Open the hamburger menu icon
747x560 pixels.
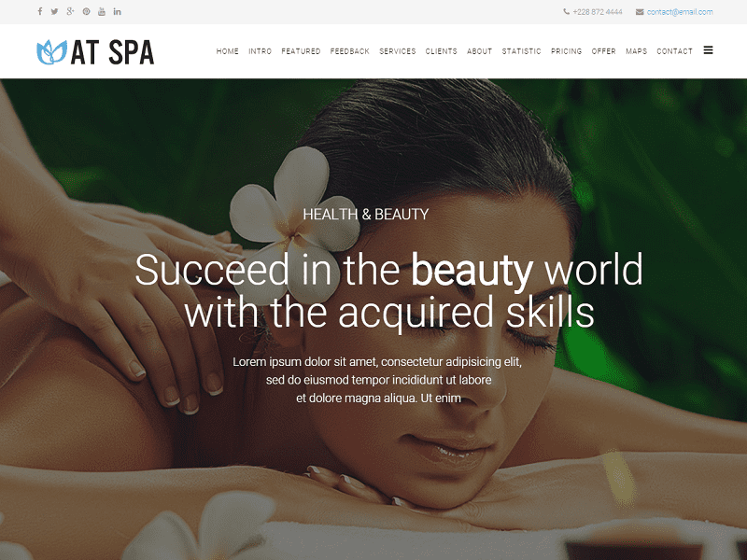pyautogui.click(x=708, y=50)
